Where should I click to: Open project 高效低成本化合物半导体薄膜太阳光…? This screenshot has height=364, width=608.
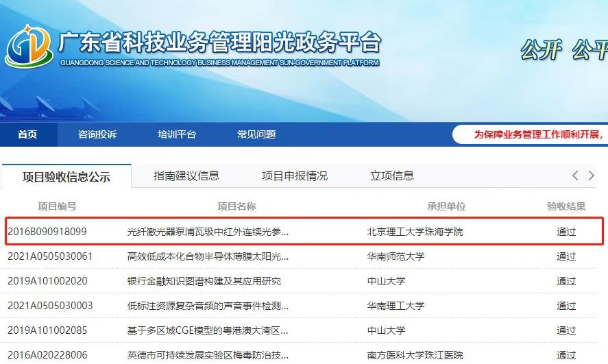click(208, 256)
